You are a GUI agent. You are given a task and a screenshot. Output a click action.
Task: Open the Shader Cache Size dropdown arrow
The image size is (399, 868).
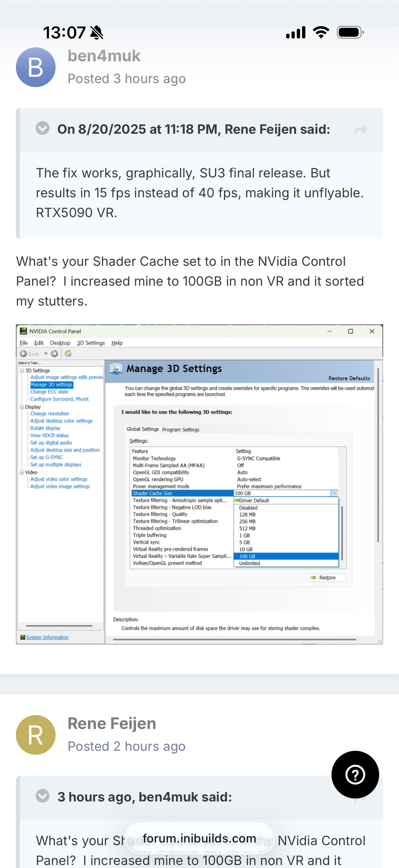point(334,493)
